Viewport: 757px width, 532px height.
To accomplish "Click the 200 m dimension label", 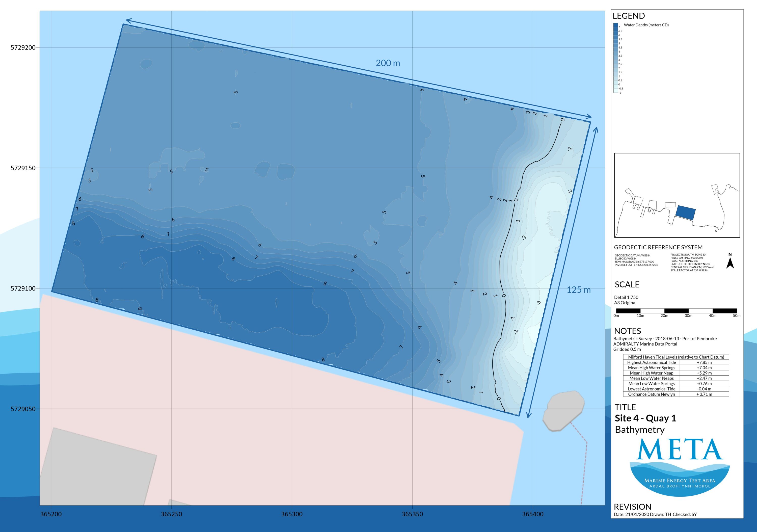I will [x=388, y=63].
